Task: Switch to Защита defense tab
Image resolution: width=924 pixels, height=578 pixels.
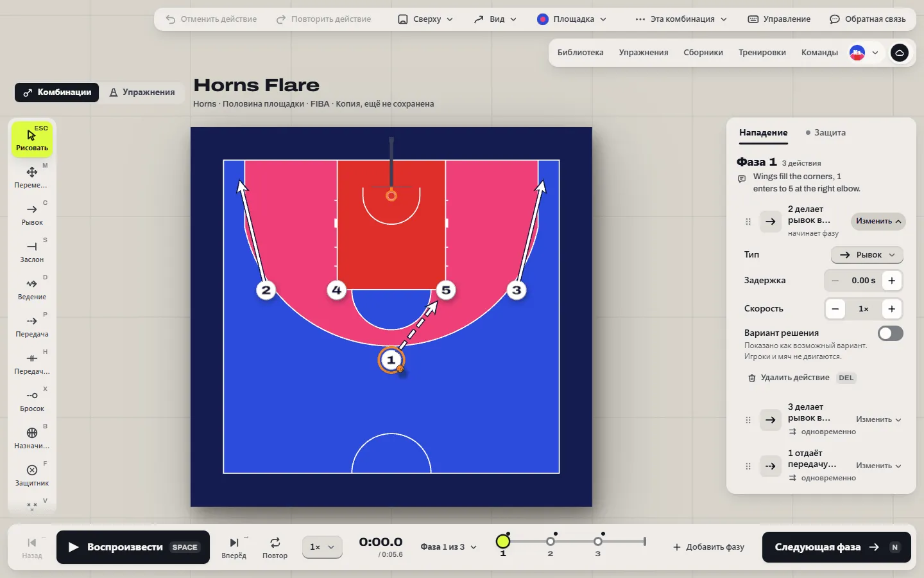Action: point(826,132)
